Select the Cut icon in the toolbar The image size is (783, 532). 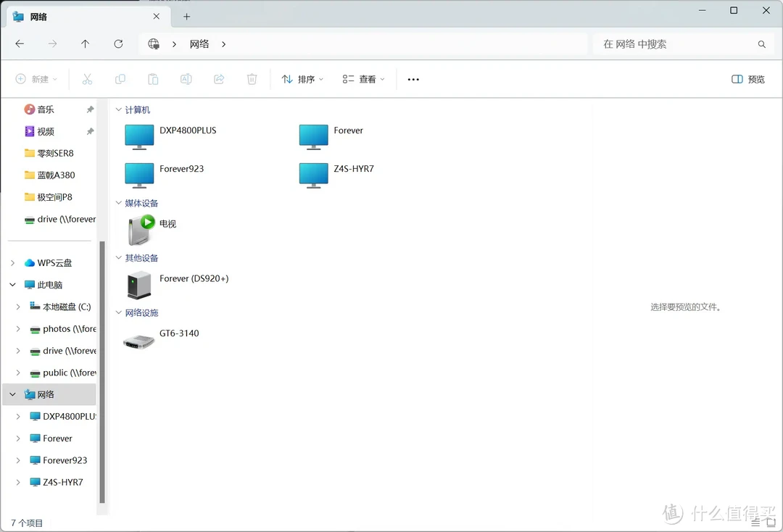pyautogui.click(x=87, y=79)
